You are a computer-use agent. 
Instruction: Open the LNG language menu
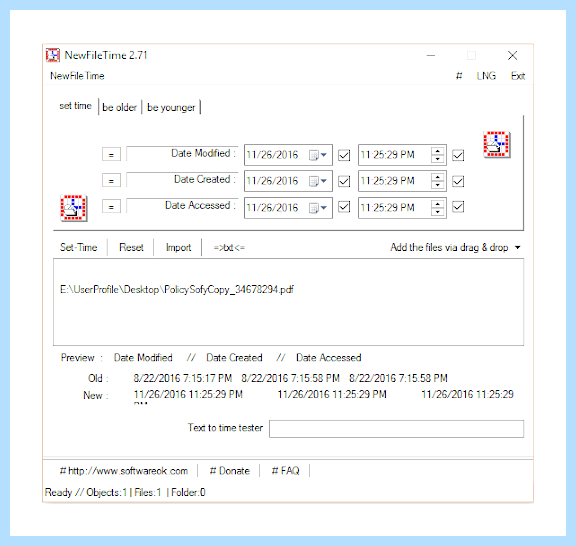[486, 76]
